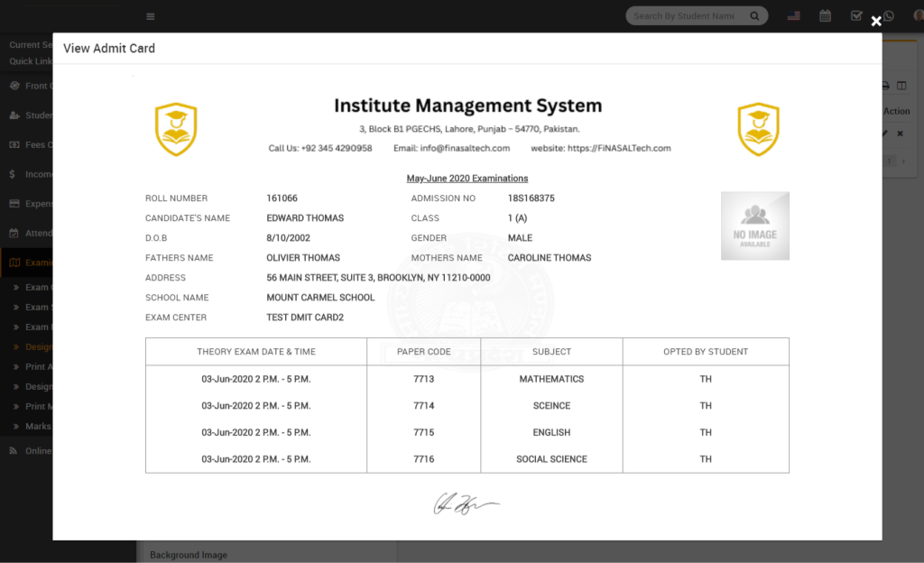Open the user profile avatar
This screenshot has height=563, width=924.
pos(918,16)
